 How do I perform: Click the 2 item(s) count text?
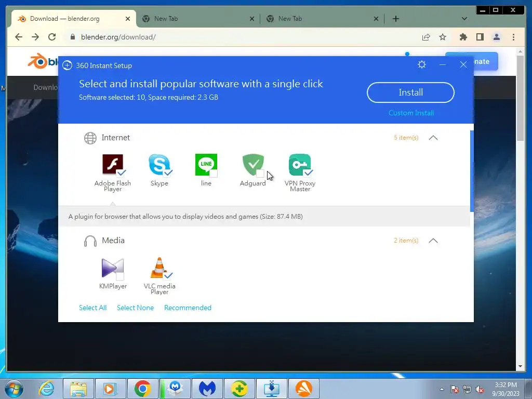406,241
